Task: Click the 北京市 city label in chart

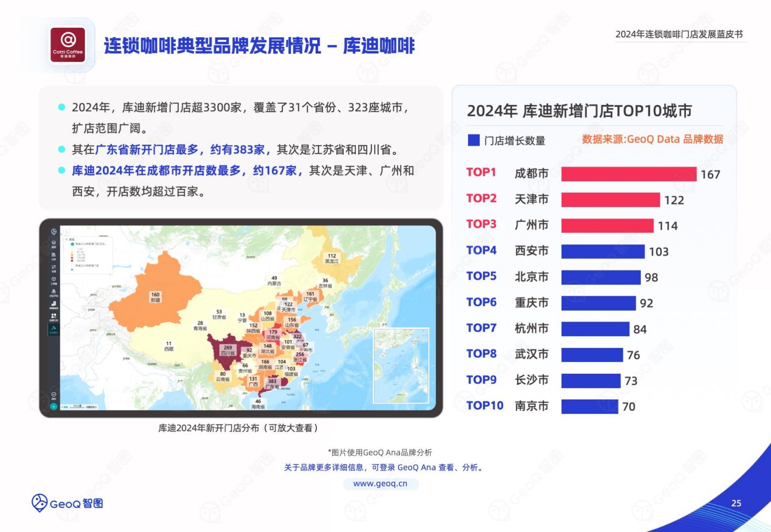Action: (x=532, y=277)
